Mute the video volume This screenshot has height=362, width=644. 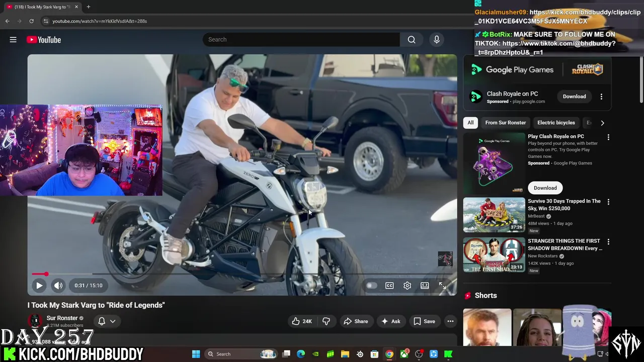58,286
